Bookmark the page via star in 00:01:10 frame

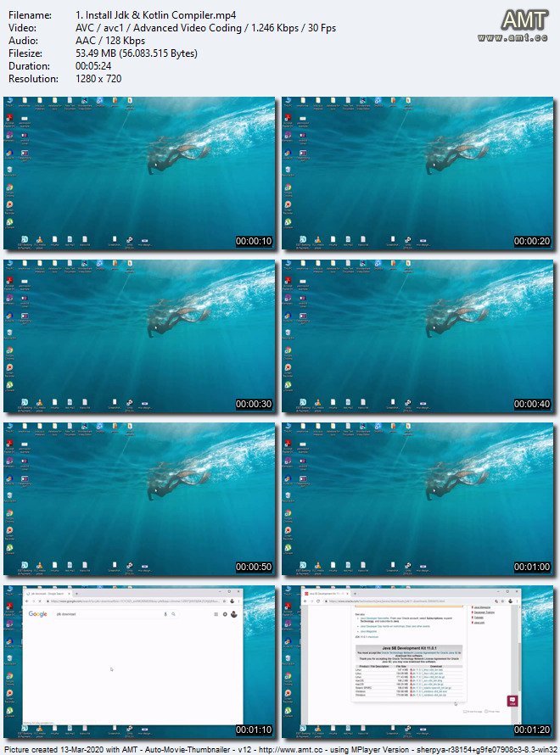coord(225,601)
